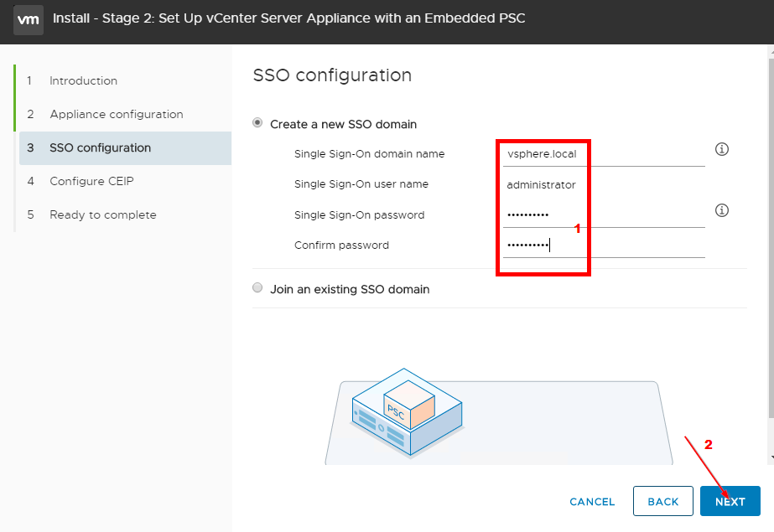Click the PSC appliance illustration

tap(408, 411)
